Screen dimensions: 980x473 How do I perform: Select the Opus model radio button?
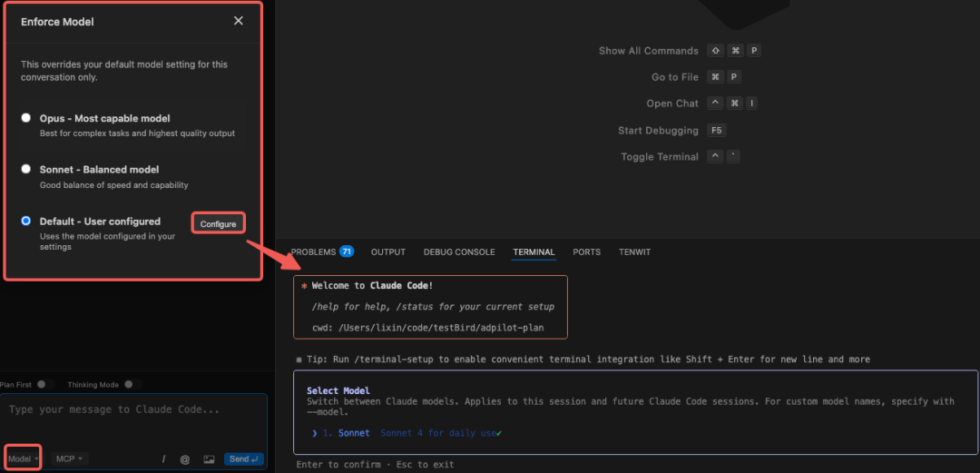pos(25,118)
